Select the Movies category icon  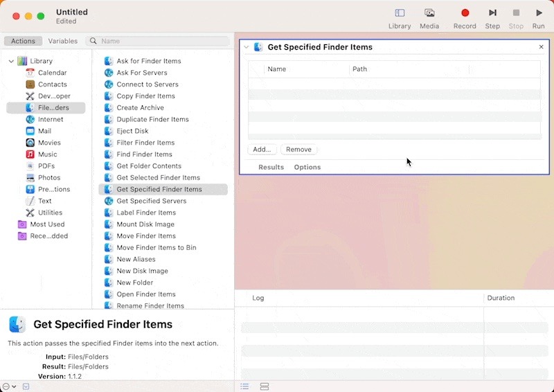30,143
